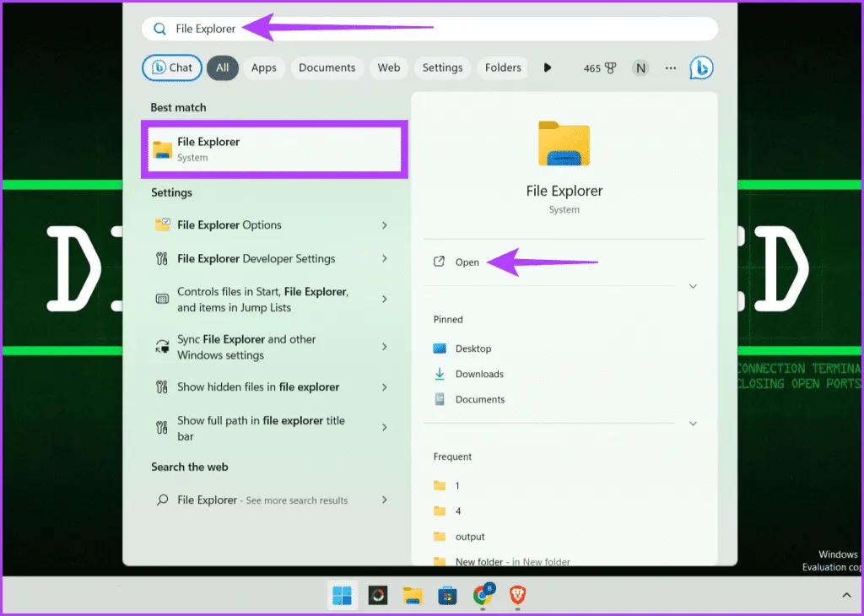Open the three-dots more options menu
The height and width of the screenshot is (616, 864).
(x=671, y=68)
